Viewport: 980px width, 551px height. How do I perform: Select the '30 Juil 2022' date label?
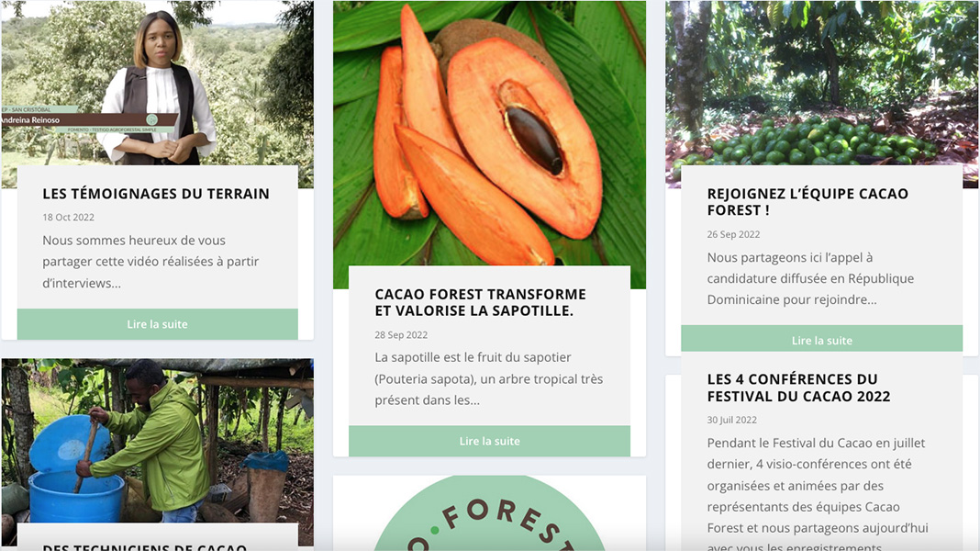732,421
